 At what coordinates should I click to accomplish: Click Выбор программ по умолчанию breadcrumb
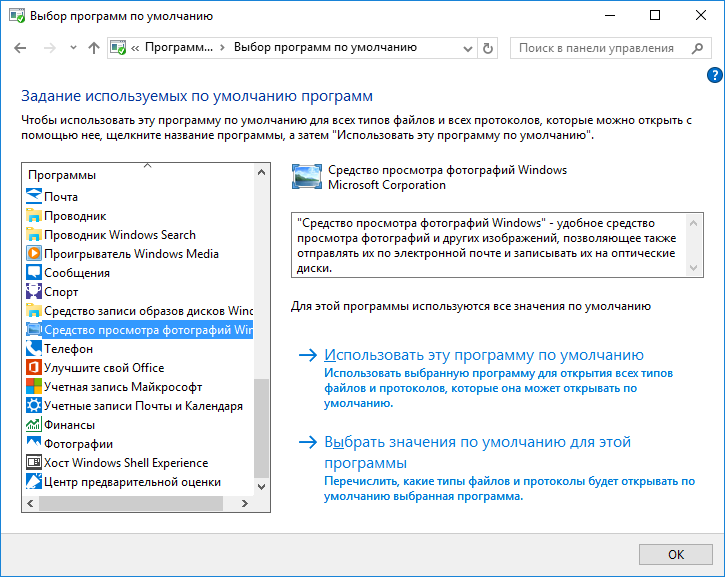(x=325, y=47)
